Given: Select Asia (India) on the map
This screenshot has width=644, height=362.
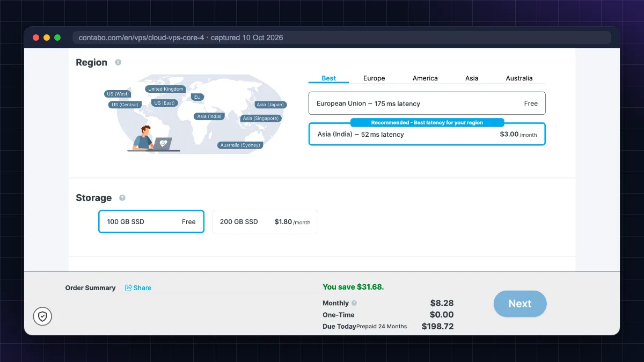Looking at the screenshot, I should point(209,116).
